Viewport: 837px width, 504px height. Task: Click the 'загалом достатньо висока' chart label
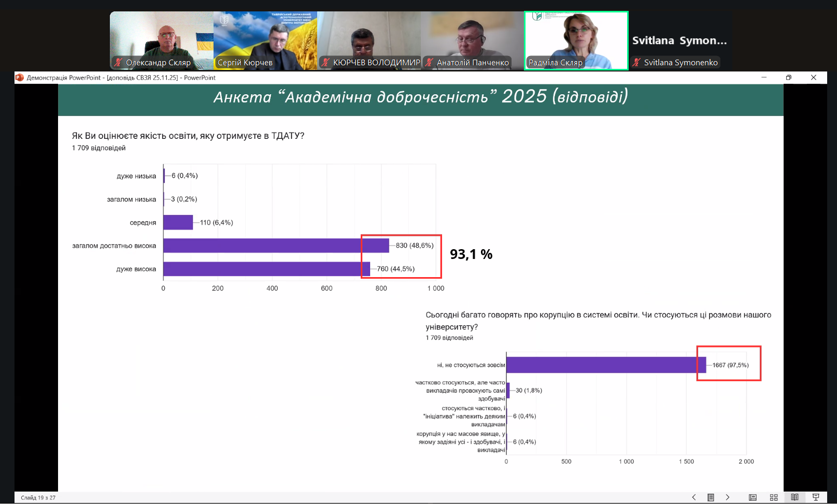pos(114,246)
